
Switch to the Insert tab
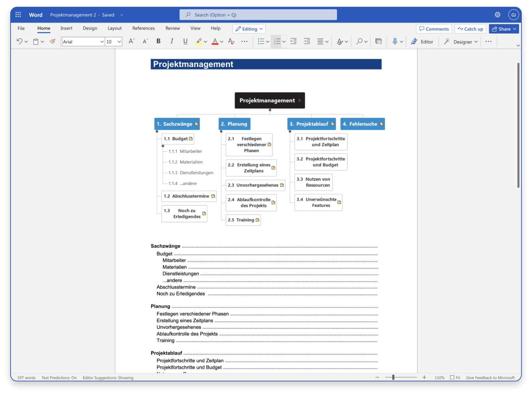[66, 28]
